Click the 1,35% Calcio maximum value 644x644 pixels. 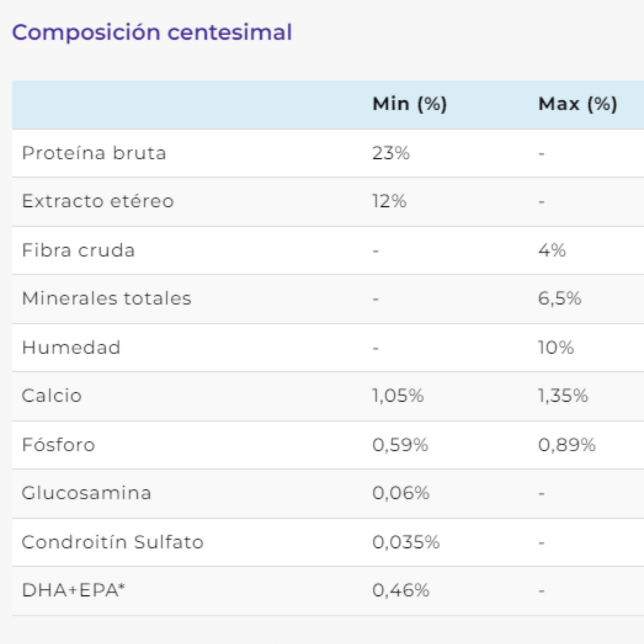point(563,396)
